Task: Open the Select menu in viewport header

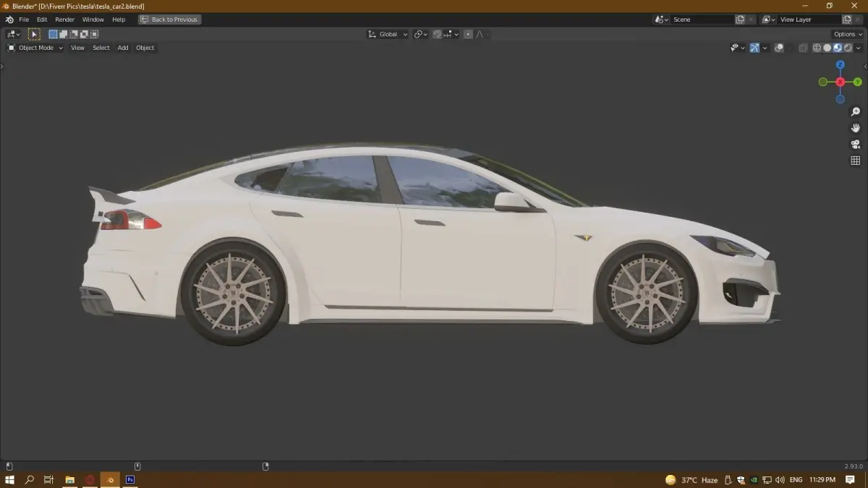Action: [101, 48]
